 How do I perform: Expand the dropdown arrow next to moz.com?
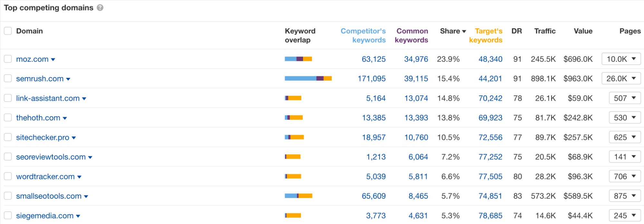point(53,60)
